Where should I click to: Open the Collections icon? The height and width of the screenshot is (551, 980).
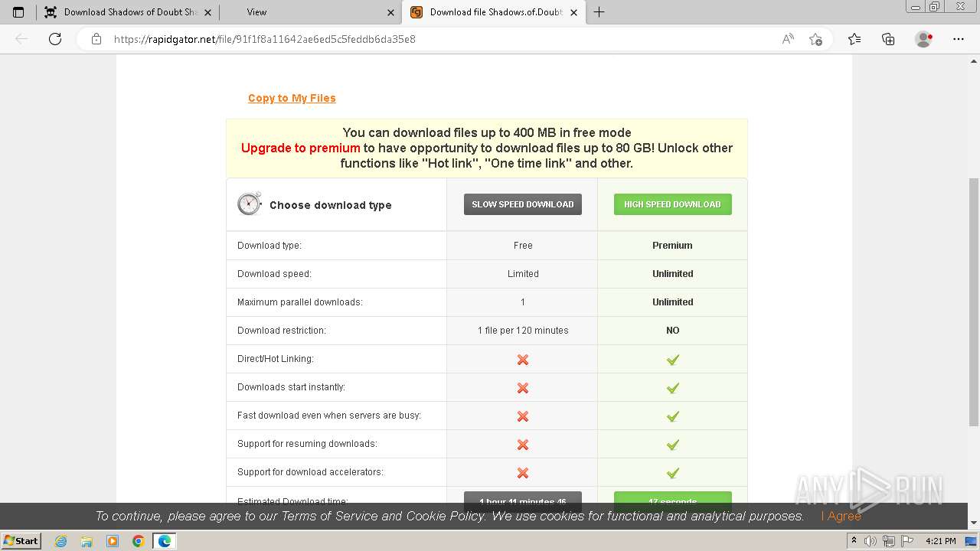click(888, 39)
